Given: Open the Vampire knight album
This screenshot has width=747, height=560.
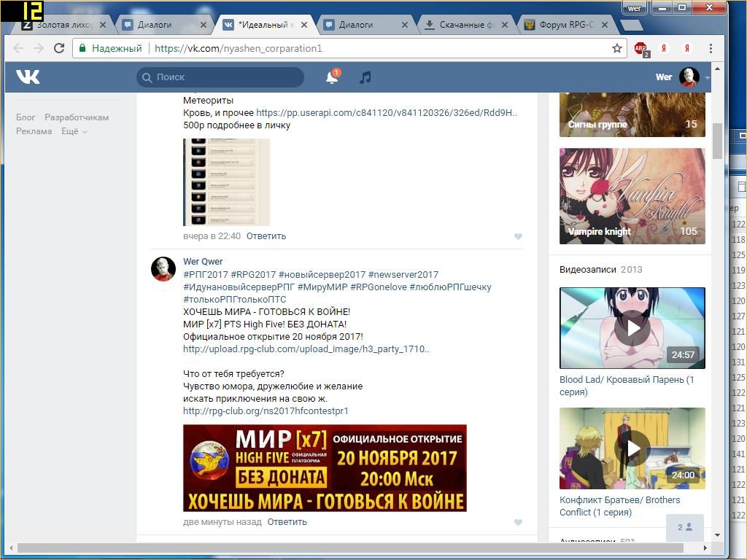Looking at the screenshot, I should tap(632, 196).
